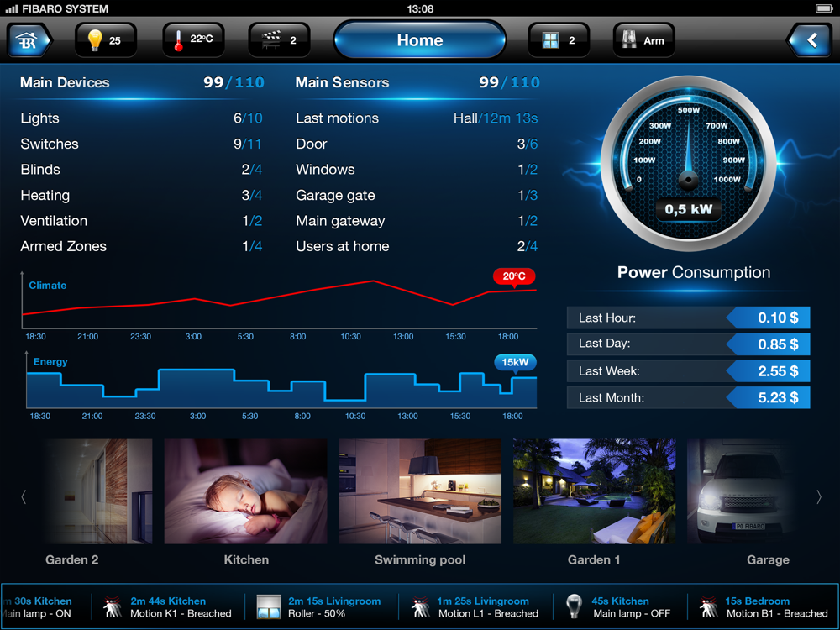Select the Door 3/6 sensor row
840x630 pixels.
[417, 144]
